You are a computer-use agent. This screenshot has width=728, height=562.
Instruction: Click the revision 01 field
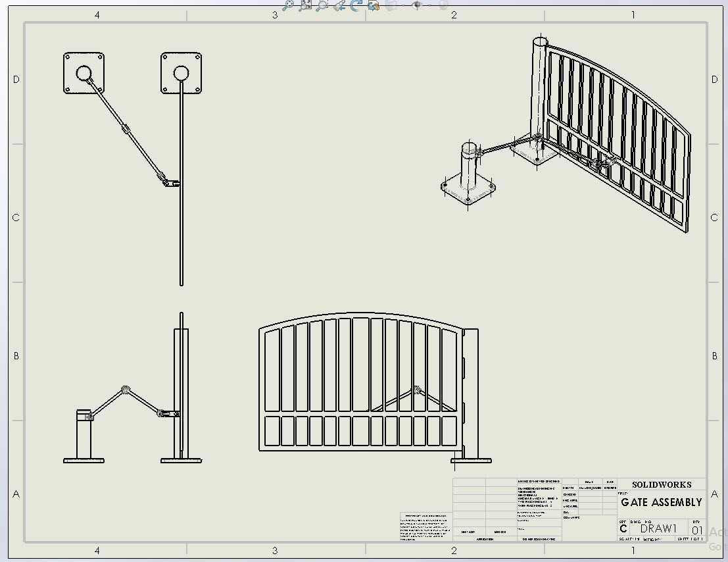click(x=697, y=530)
